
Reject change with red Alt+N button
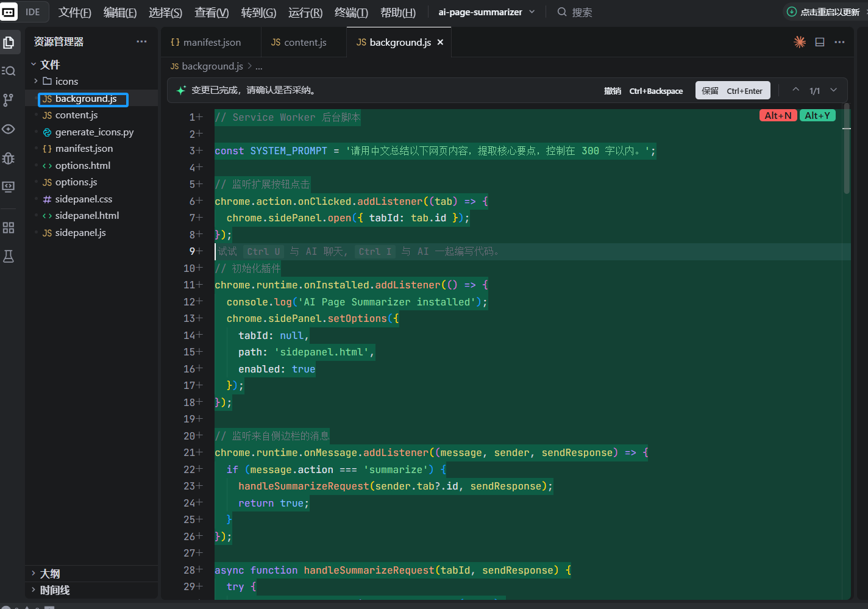coord(778,116)
